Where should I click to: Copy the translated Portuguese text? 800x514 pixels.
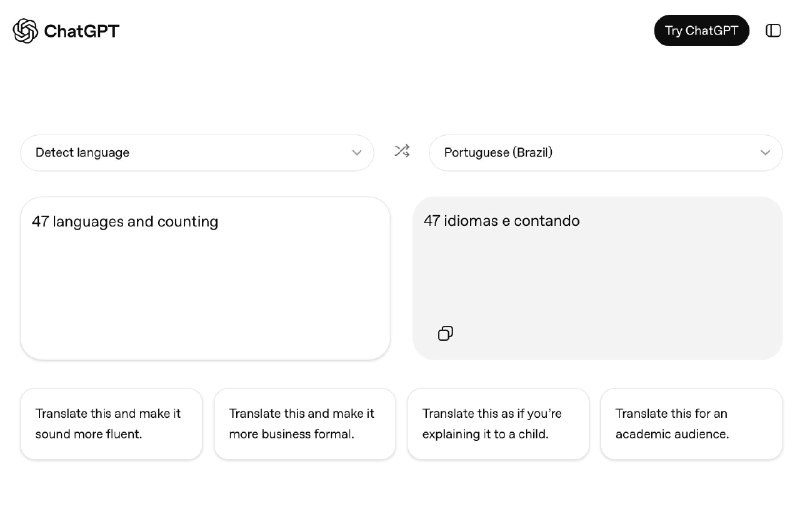(x=446, y=333)
